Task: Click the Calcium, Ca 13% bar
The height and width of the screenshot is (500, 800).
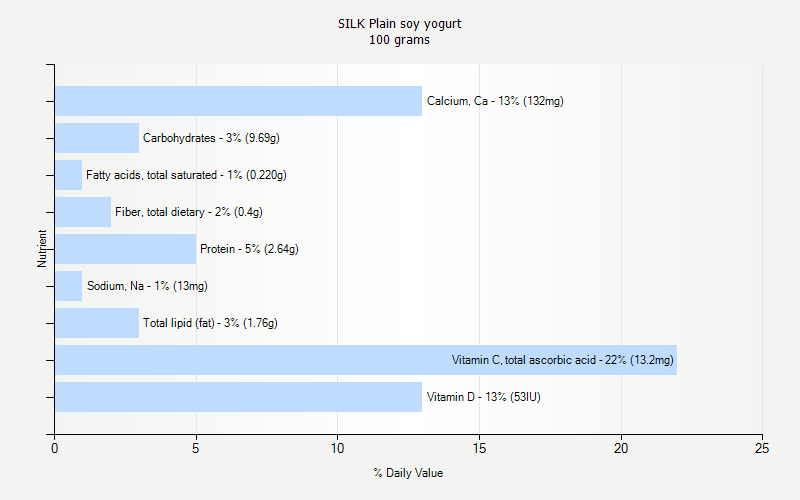Action: 238,101
